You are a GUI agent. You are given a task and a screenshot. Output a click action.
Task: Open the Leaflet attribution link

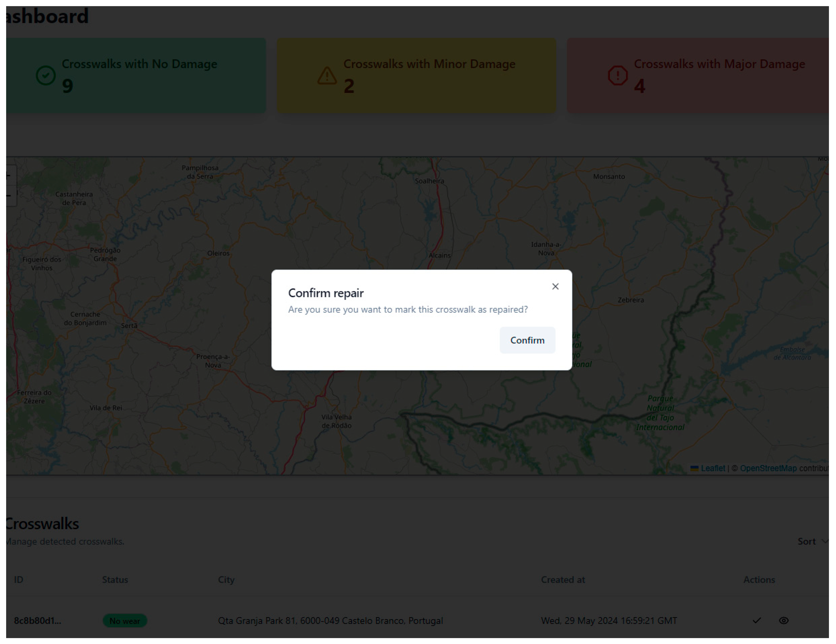(713, 468)
